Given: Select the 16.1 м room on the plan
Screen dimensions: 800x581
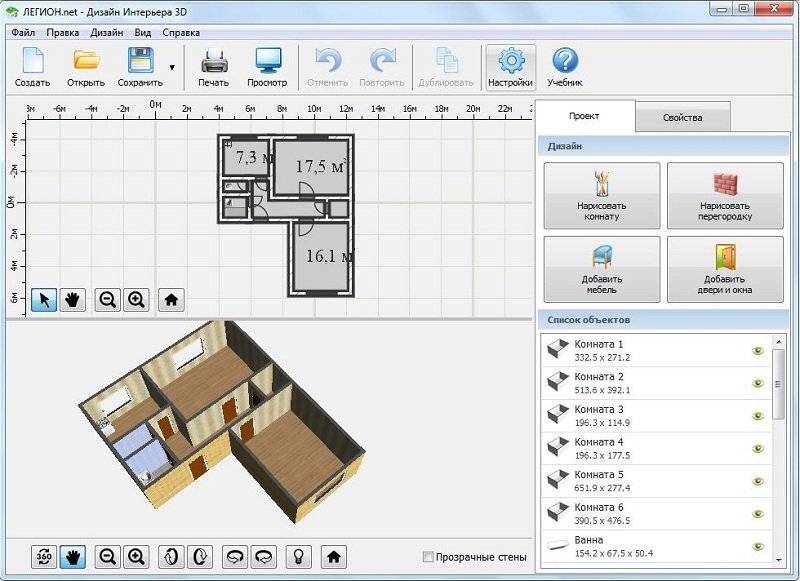Looking at the screenshot, I should [x=320, y=258].
